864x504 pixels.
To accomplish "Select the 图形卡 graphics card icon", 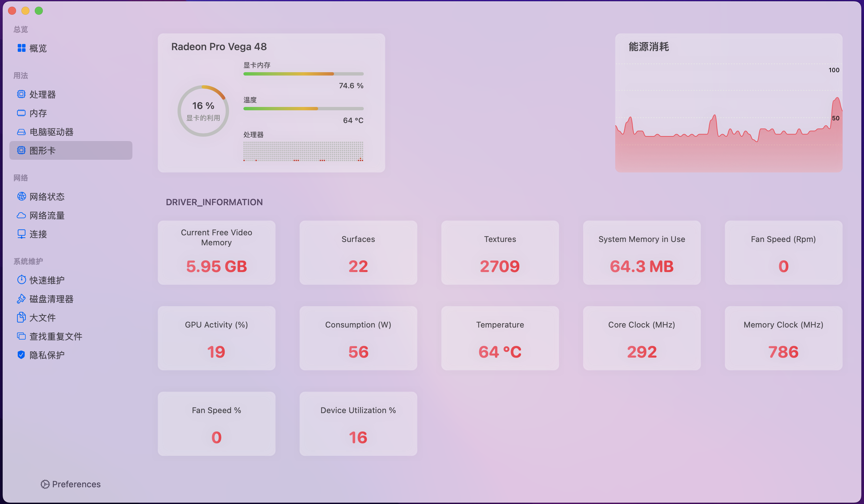I will click(x=21, y=150).
